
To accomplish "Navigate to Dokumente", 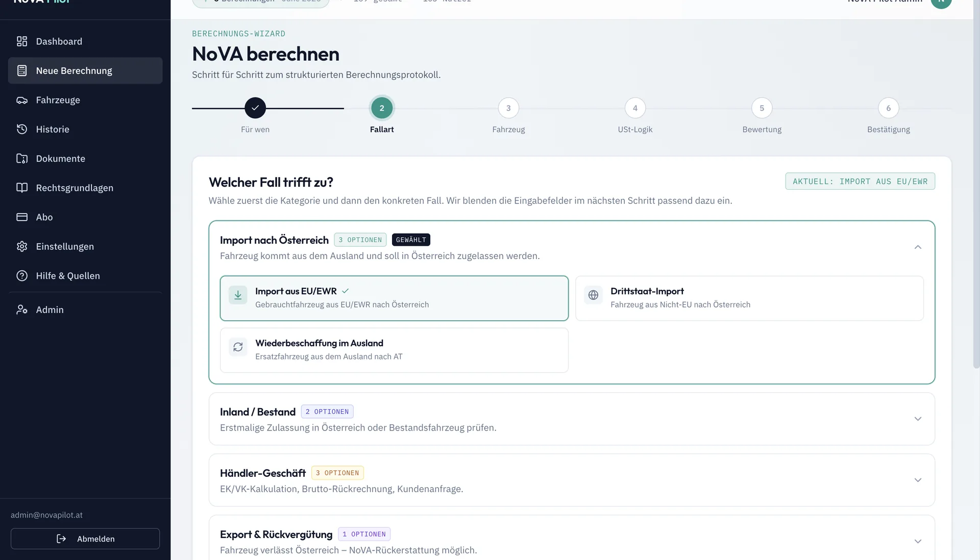I will (x=85, y=159).
